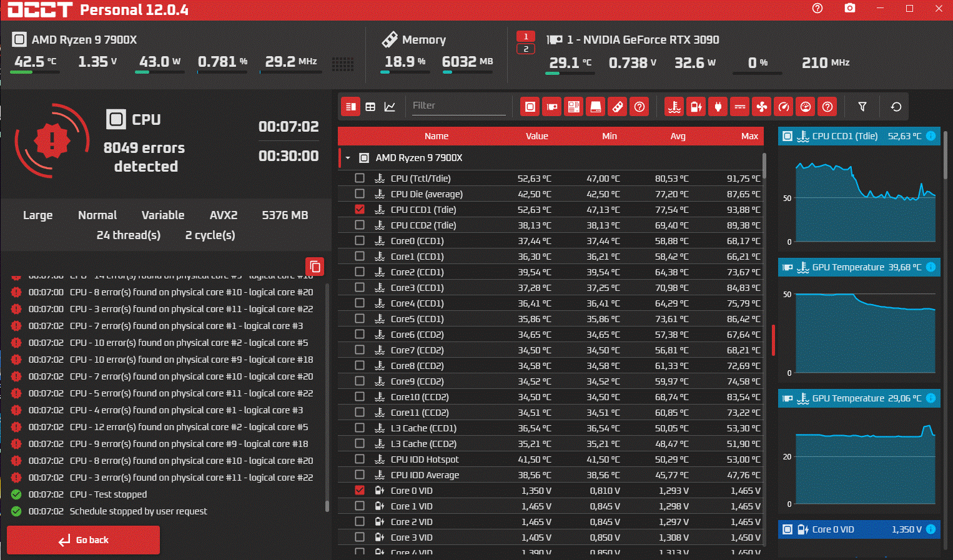Check the CPU IOD Hotspot checkbox
The height and width of the screenshot is (560, 953).
tap(360, 459)
